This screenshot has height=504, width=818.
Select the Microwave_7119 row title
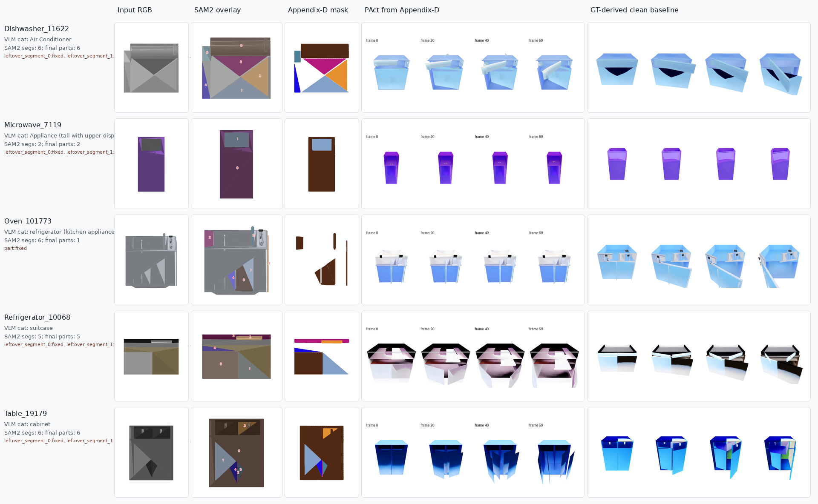[x=33, y=125]
